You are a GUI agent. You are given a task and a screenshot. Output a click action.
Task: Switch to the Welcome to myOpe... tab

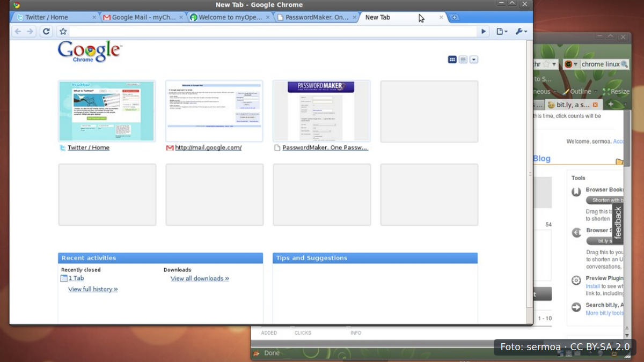point(231,17)
